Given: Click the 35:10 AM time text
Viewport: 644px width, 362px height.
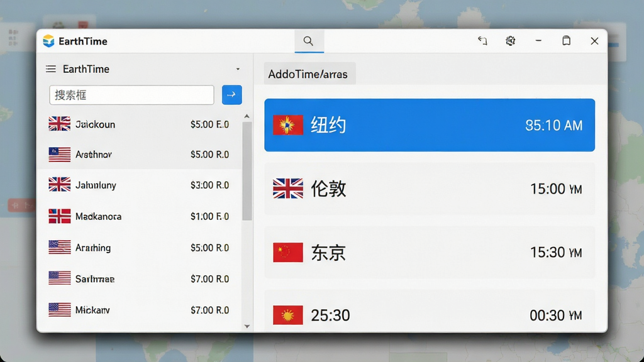Looking at the screenshot, I should click(x=553, y=125).
